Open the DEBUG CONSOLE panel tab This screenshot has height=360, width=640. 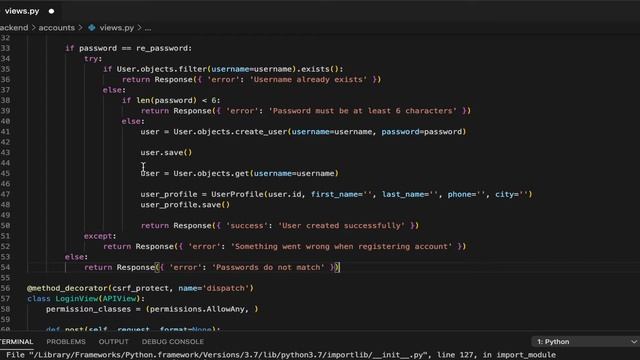pos(173,342)
